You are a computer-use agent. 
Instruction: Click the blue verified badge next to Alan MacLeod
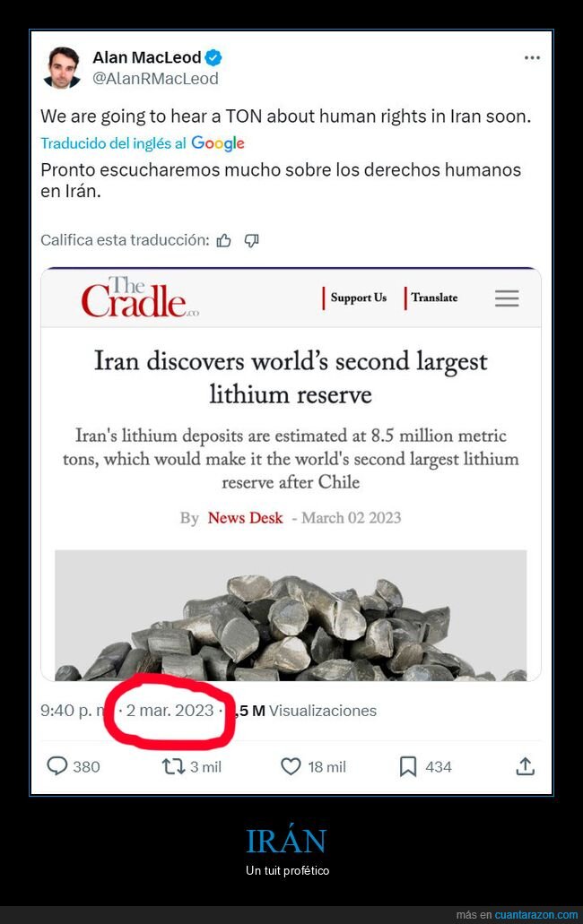pos(213,56)
